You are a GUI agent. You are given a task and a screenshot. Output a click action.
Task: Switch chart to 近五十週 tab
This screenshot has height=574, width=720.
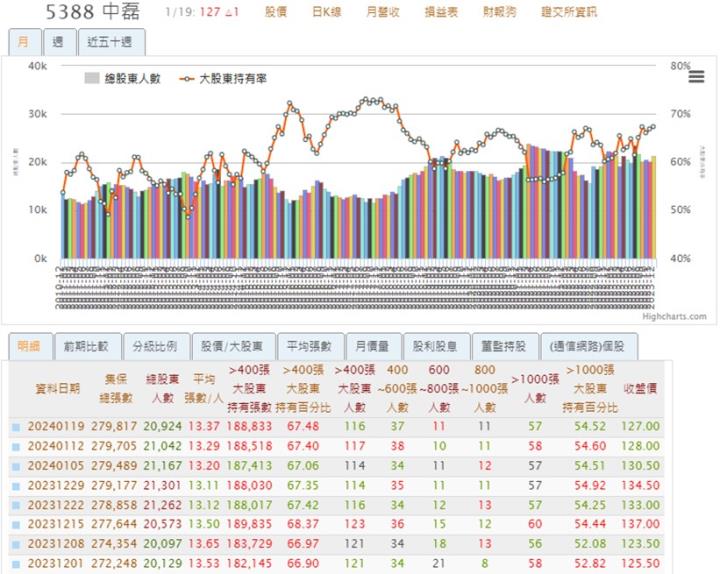(111, 42)
